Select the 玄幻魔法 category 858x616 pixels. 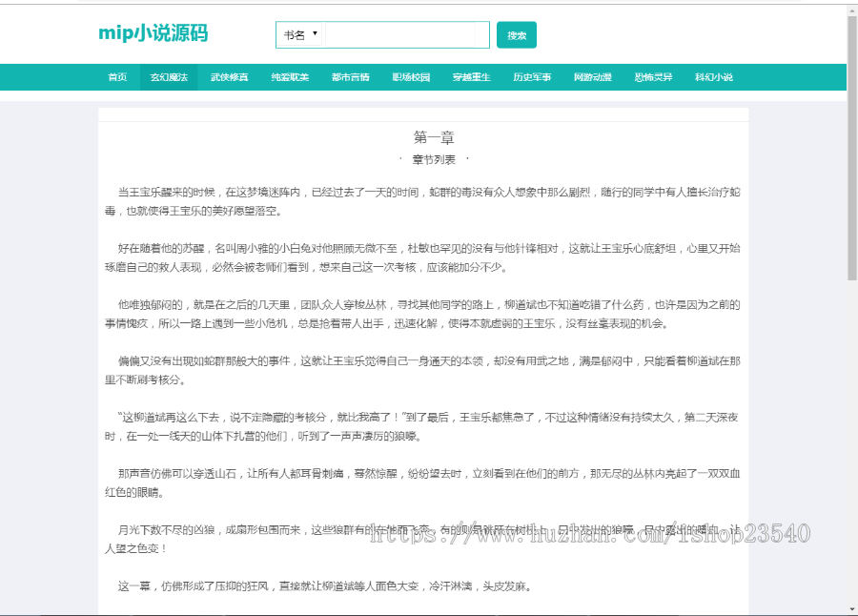point(171,77)
